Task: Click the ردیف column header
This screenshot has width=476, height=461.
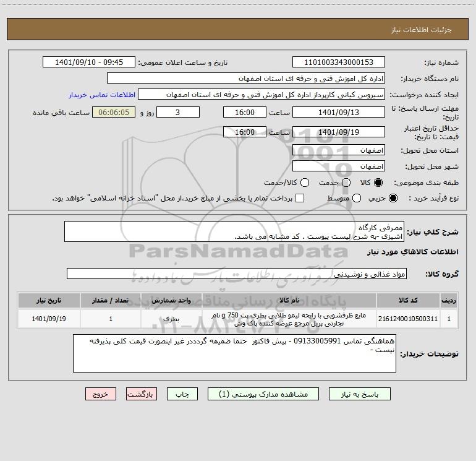Action: click(449, 300)
